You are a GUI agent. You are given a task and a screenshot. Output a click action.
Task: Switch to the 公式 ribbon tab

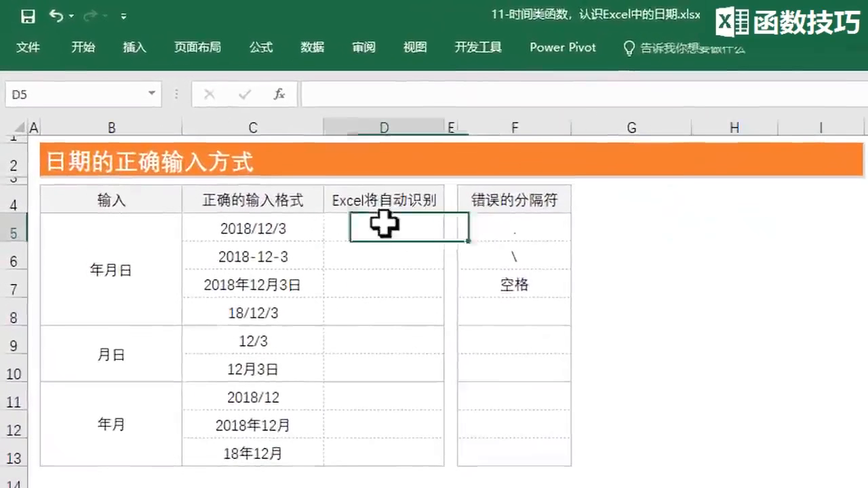point(260,47)
